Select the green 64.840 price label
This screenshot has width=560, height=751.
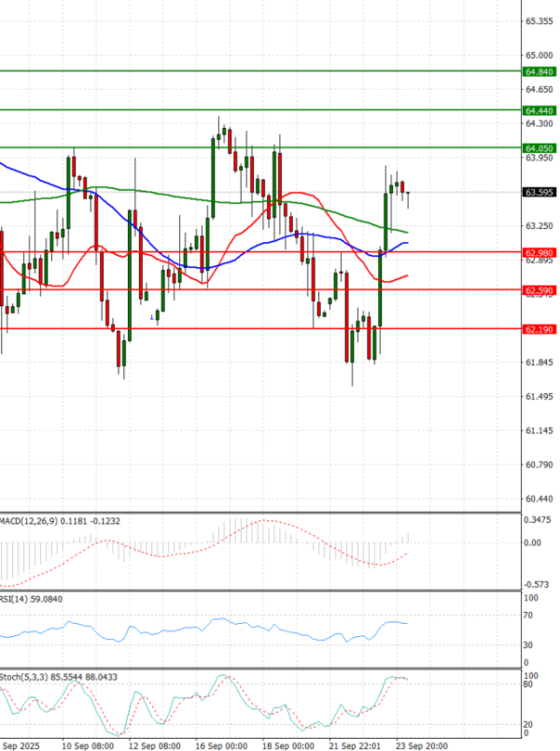click(x=539, y=72)
